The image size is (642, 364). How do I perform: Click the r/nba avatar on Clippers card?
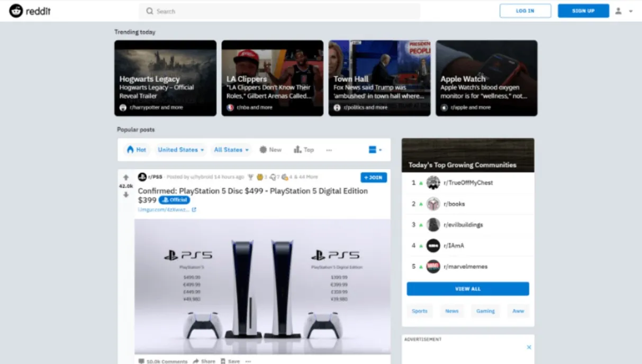coord(230,107)
